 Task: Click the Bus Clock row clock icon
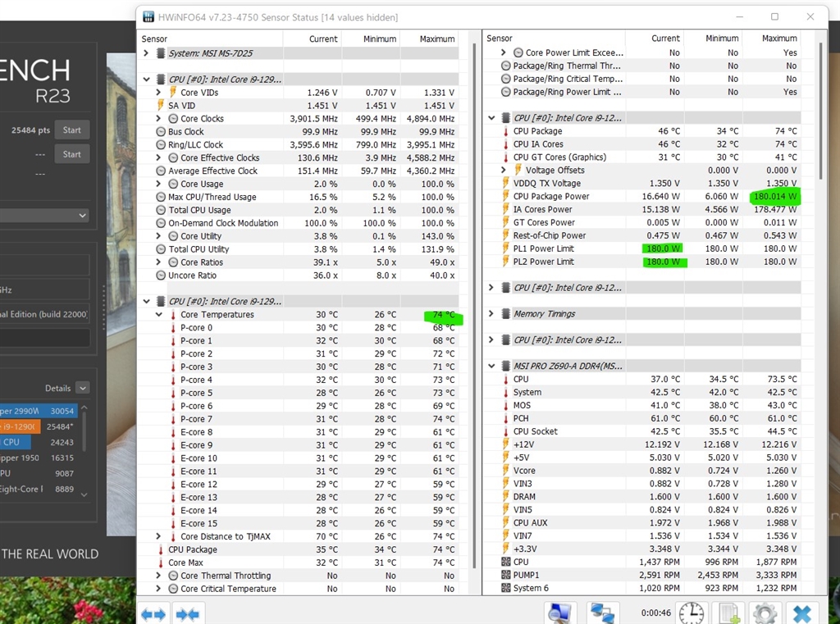click(x=160, y=132)
